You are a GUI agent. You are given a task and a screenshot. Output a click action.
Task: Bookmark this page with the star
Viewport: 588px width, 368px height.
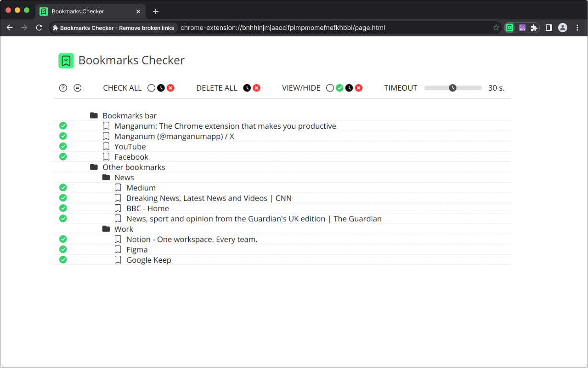click(496, 28)
